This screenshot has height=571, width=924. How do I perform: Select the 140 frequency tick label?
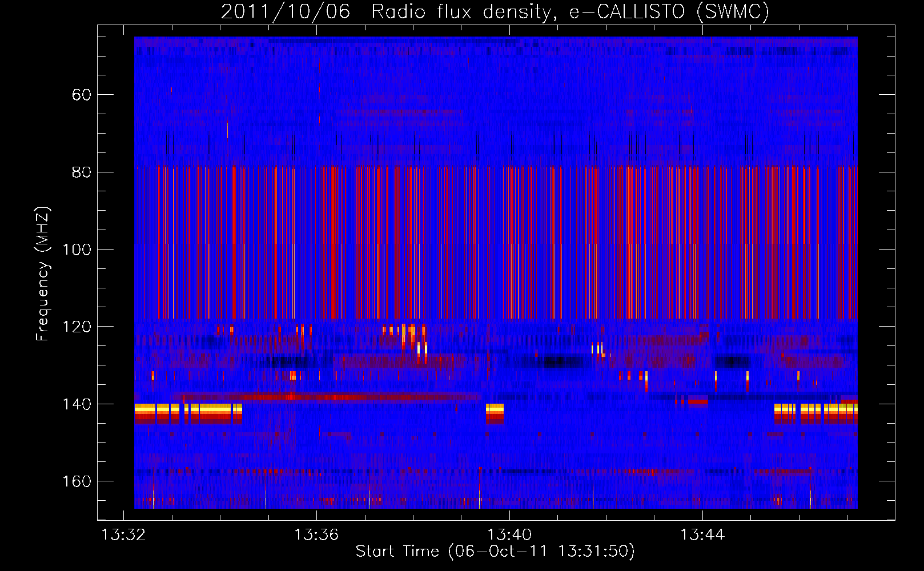coord(77,404)
